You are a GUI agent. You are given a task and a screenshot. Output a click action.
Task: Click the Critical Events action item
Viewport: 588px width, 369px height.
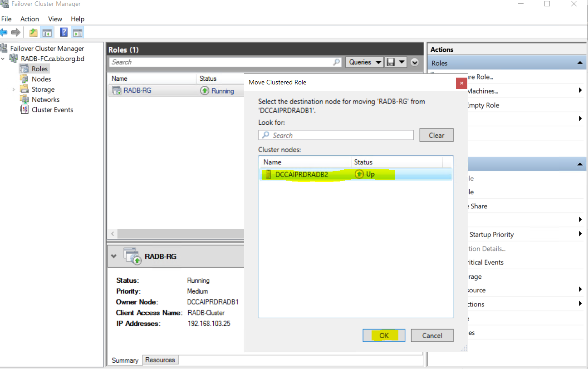485,262
